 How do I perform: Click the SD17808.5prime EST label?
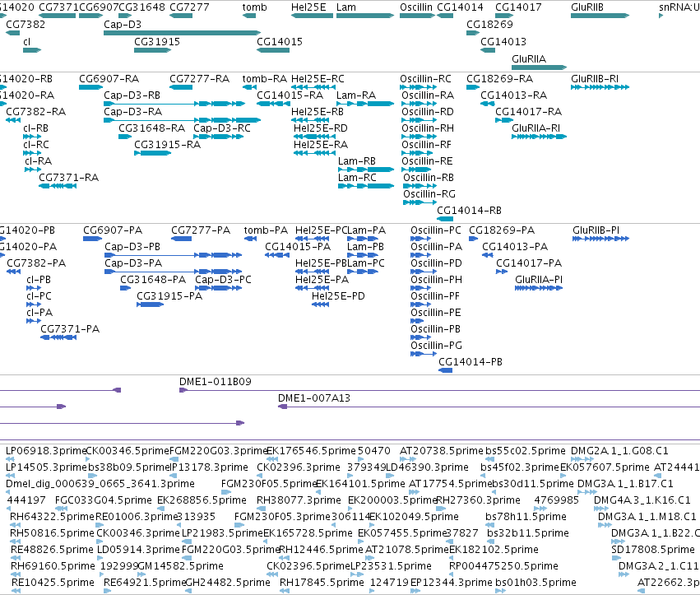point(652,550)
